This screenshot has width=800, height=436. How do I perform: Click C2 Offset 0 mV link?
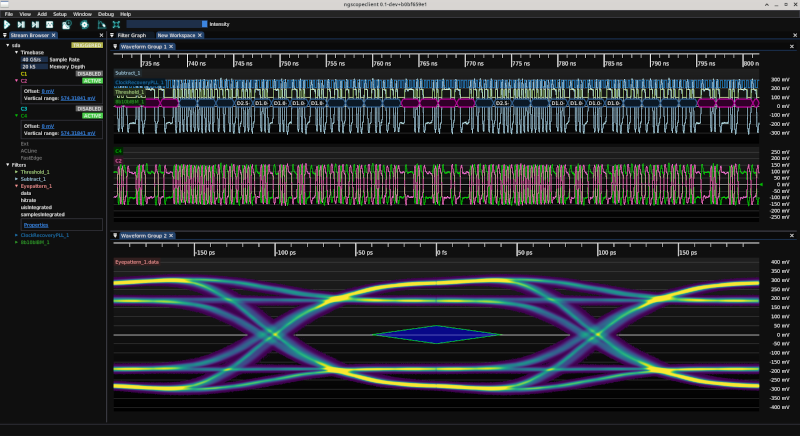coord(48,91)
